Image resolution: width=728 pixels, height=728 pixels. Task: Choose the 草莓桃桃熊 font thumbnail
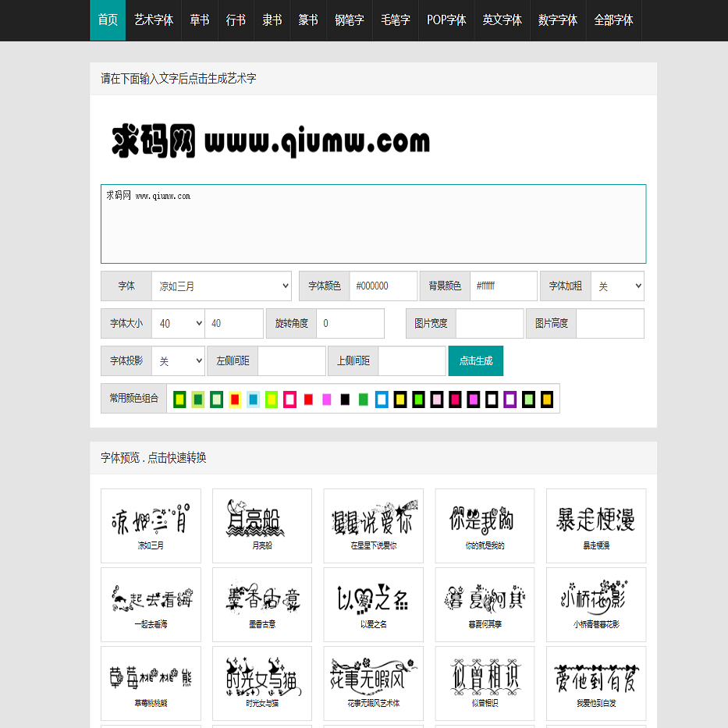151,683
